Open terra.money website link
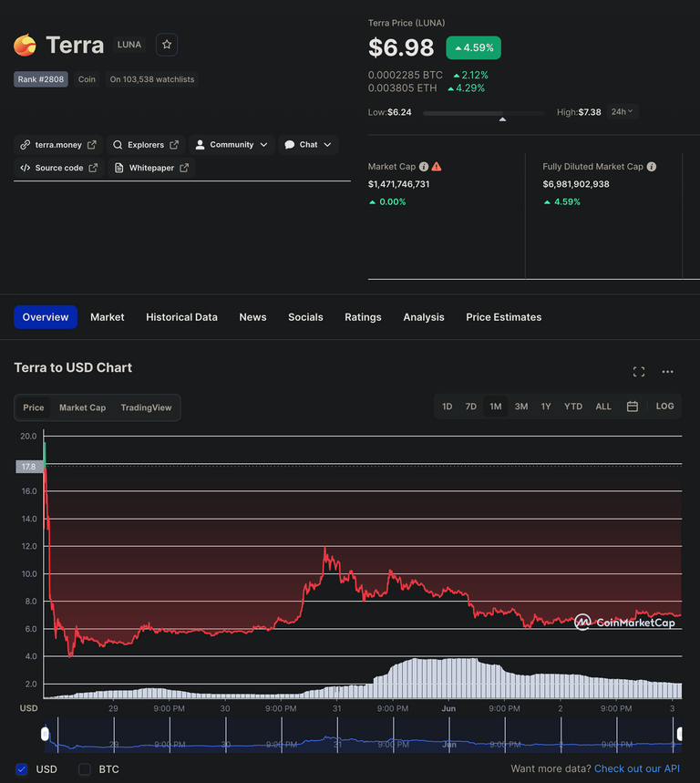Screen dimensions: 700x783 pyautogui.click(x=58, y=145)
